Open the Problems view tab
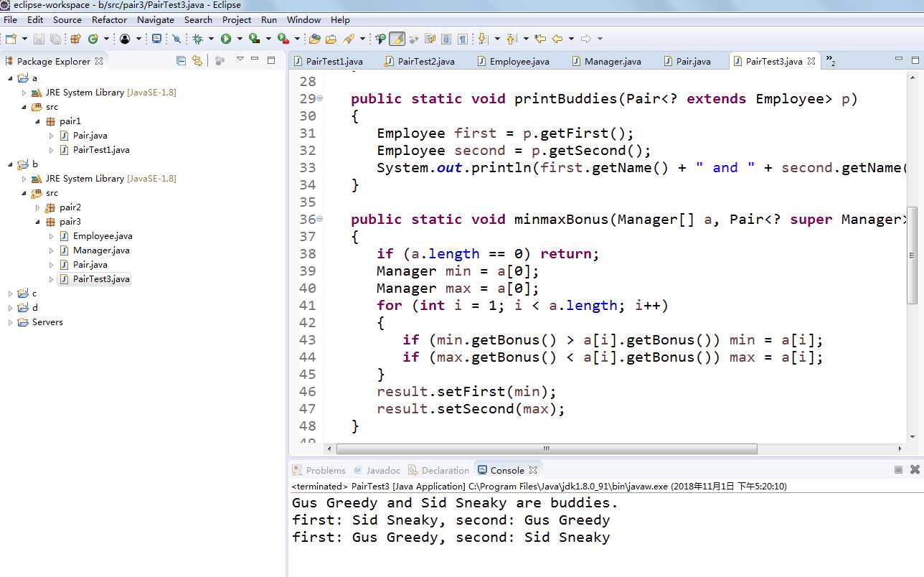Screen dimensions: 924x577 point(319,470)
